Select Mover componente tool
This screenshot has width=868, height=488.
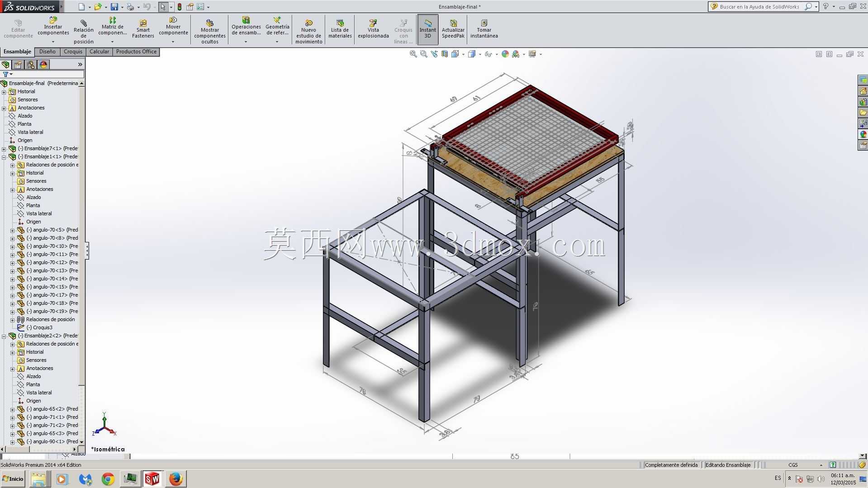pos(173,27)
